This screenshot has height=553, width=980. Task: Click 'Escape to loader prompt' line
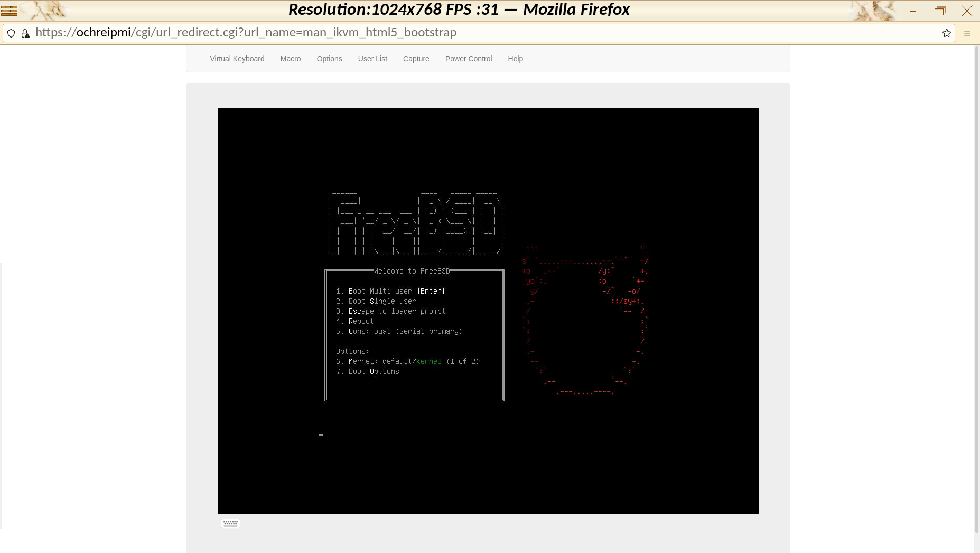(x=391, y=311)
